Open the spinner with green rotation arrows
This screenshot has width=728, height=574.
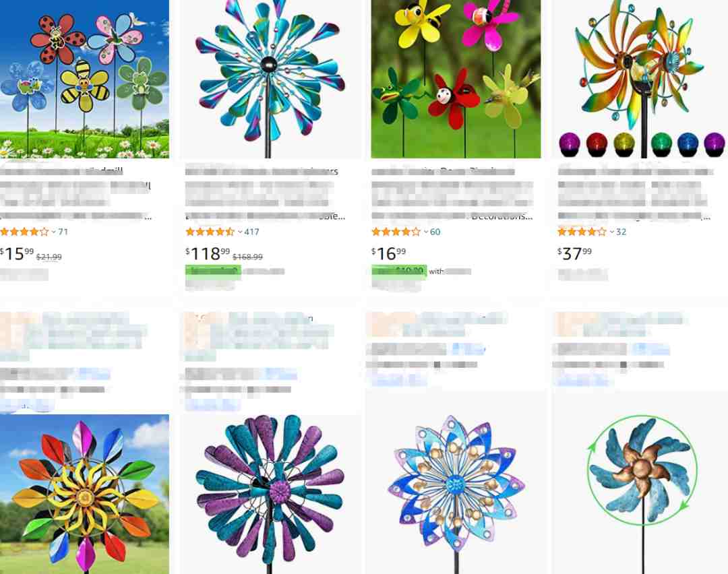point(642,495)
